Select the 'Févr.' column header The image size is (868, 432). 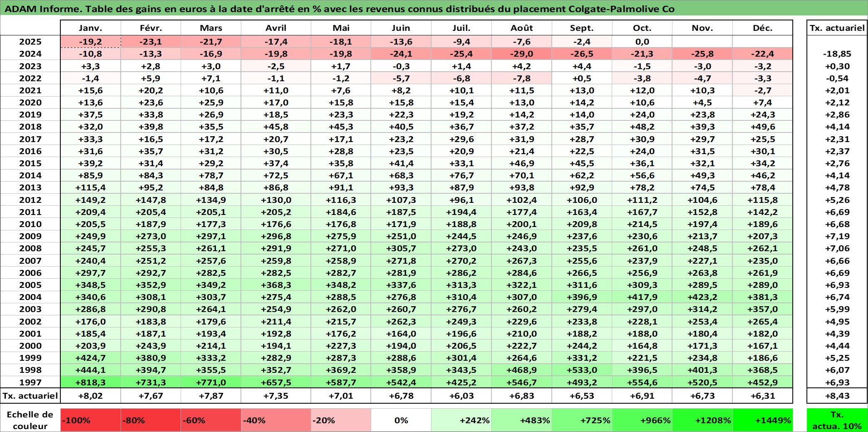point(151,28)
